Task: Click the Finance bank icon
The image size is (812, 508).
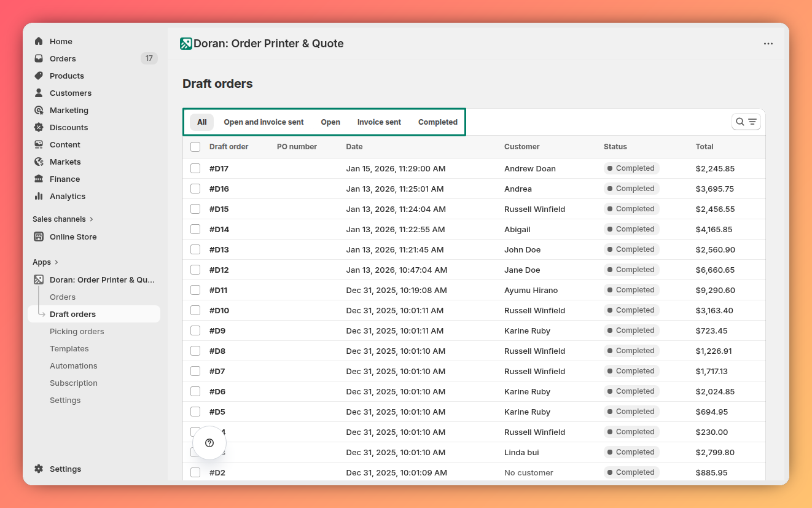Action: 39,179
